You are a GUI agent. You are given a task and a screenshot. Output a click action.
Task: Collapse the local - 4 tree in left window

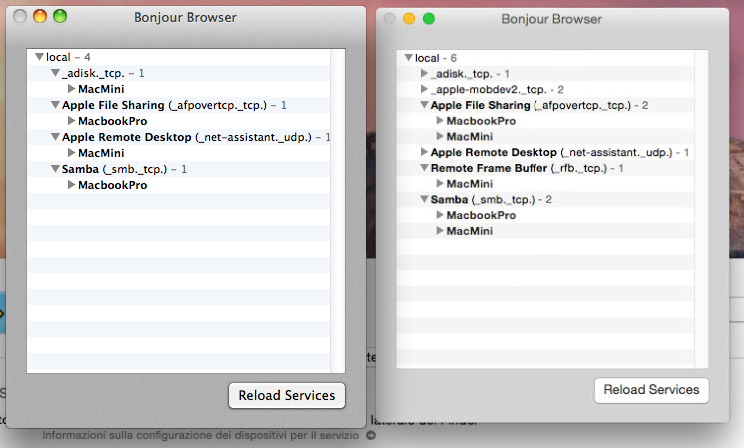39,57
